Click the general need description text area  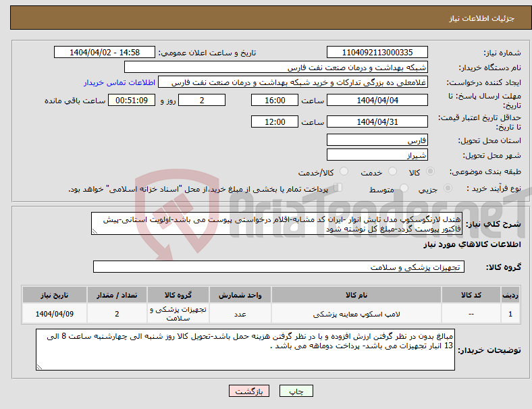pyautogui.click(x=277, y=223)
